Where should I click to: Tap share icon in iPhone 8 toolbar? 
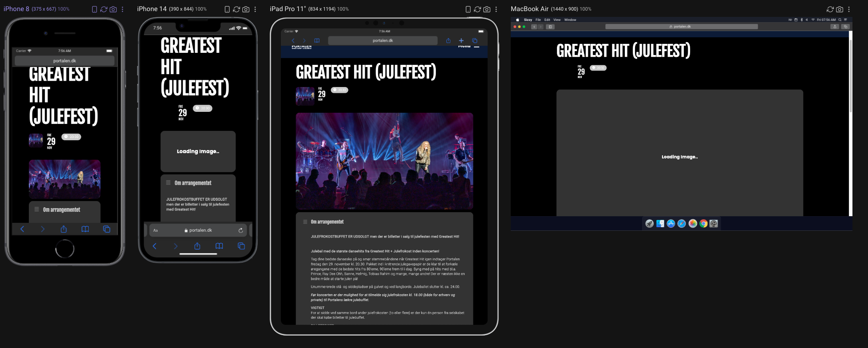(64, 229)
